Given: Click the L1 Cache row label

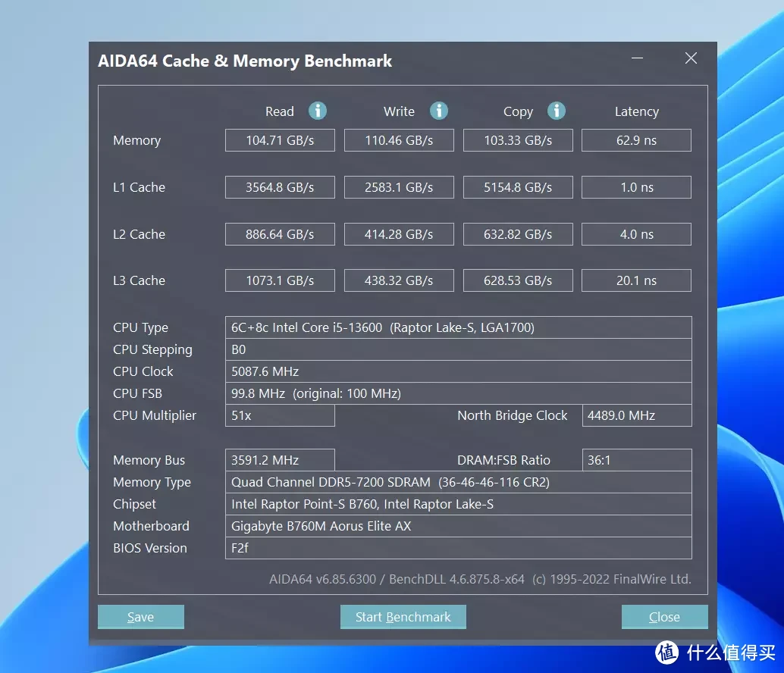Looking at the screenshot, I should [139, 187].
